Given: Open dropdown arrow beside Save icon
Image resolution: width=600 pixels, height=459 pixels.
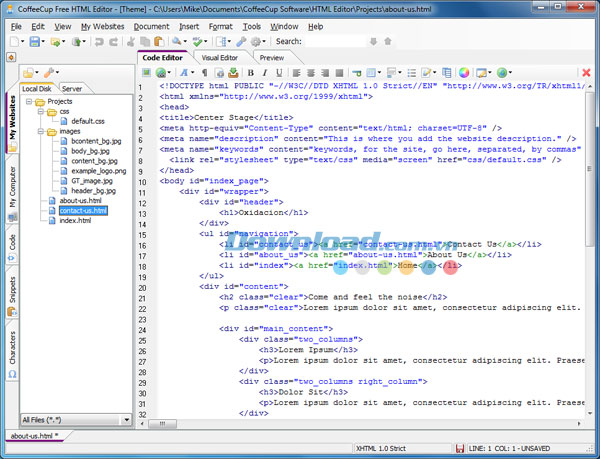Looking at the screenshot, I should (43, 41).
